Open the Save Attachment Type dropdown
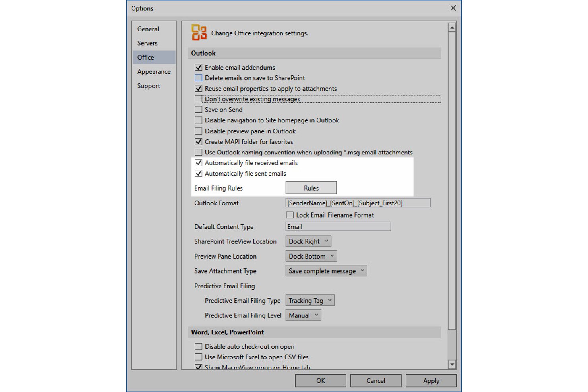Image resolution: width=588 pixels, height=392 pixels. pos(326,271)
